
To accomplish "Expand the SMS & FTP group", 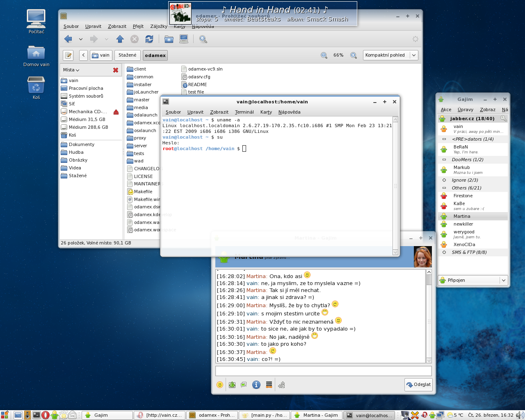I will [x=444, y=252].
